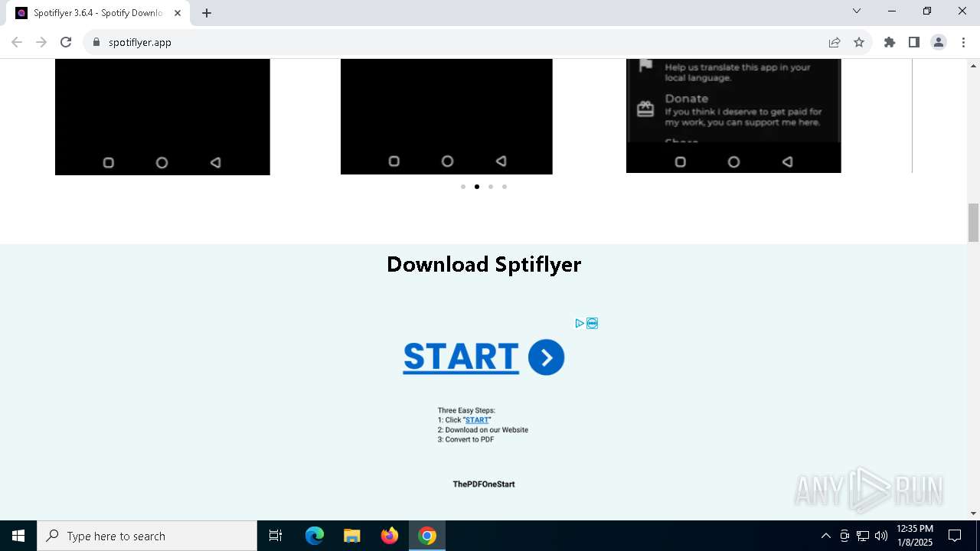This screenshot has width=980, height=551.
Task: Click scrollbar up arrow
Action: click(973, 65)
